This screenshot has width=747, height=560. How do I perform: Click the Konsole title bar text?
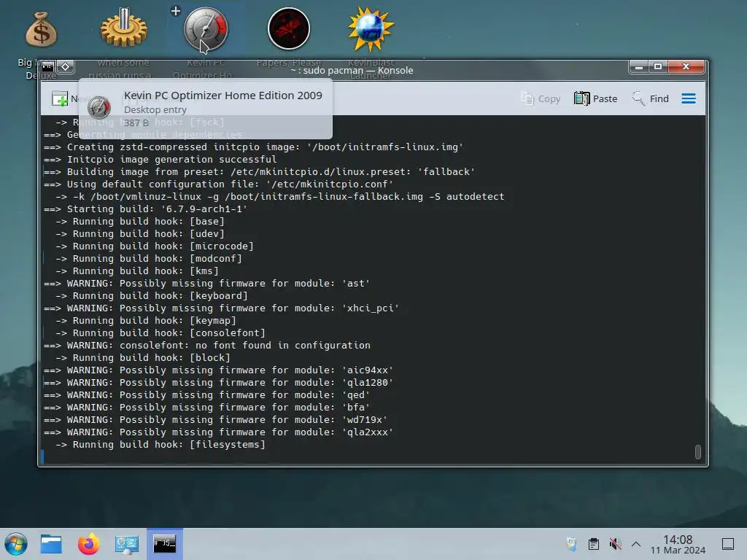pos(352,71)
